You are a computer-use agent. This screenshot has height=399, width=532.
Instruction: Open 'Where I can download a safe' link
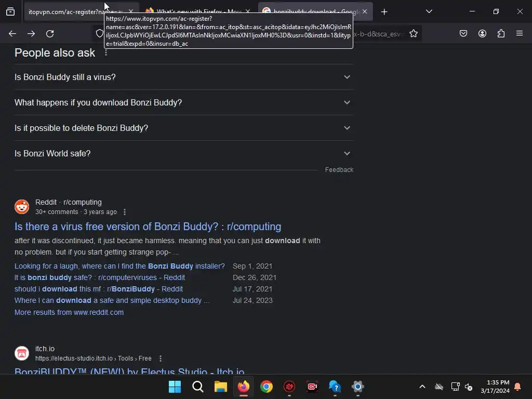coord(112,301)
